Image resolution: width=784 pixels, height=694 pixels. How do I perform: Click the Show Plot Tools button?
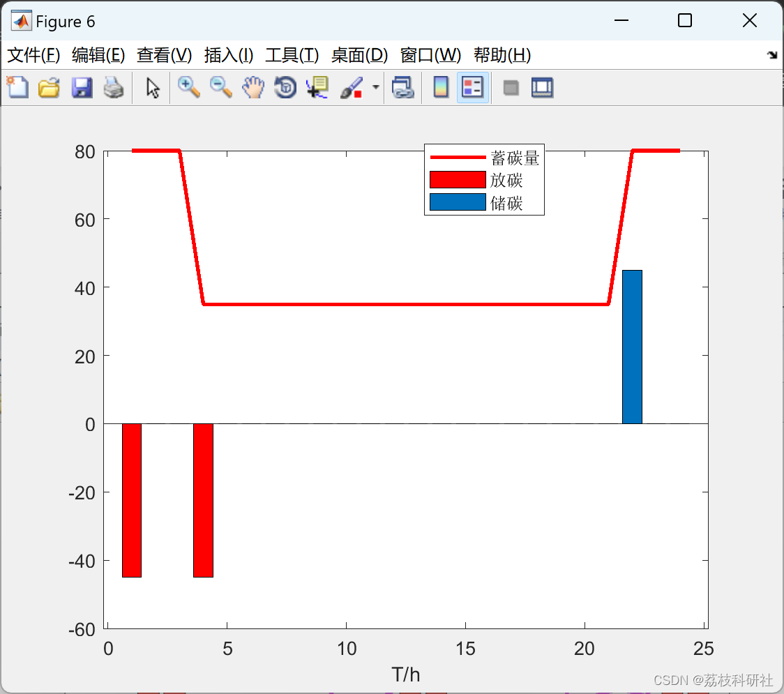542,87
